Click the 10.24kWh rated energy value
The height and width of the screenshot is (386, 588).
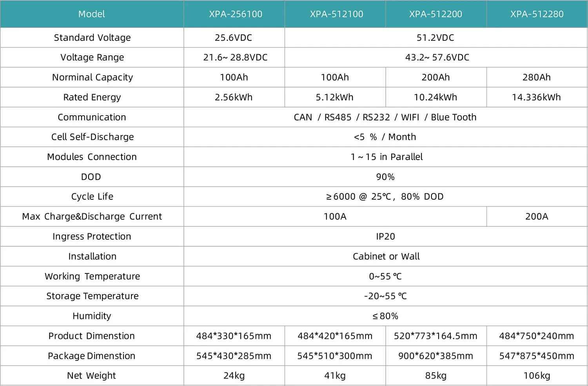click(436, 97)
